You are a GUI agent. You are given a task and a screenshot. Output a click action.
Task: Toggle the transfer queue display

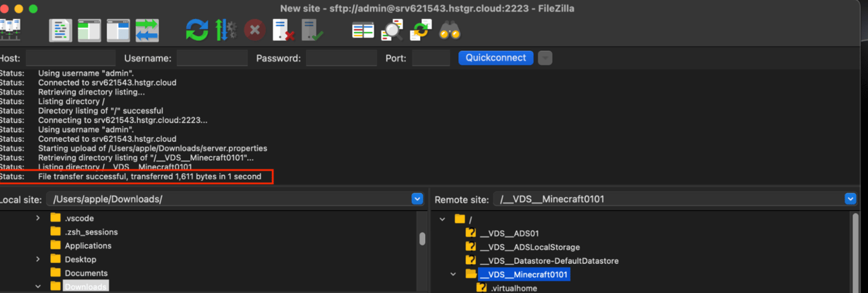147,30
